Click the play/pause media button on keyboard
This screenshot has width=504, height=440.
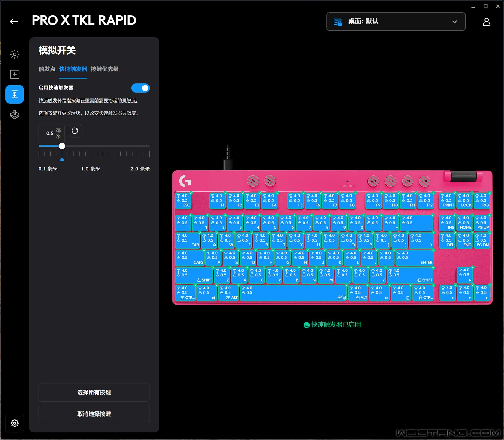(390, 181)
